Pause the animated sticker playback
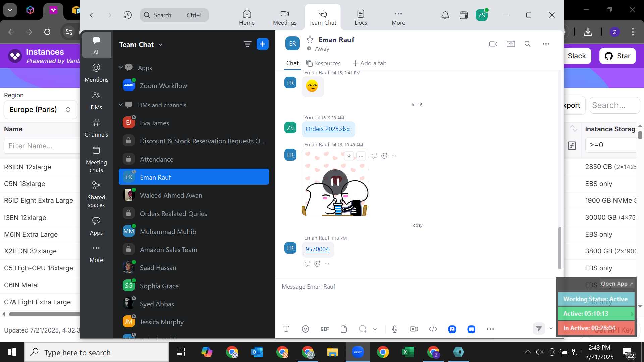Image resolution: width=644 pixels, height=362 pixels. point(335,182)
